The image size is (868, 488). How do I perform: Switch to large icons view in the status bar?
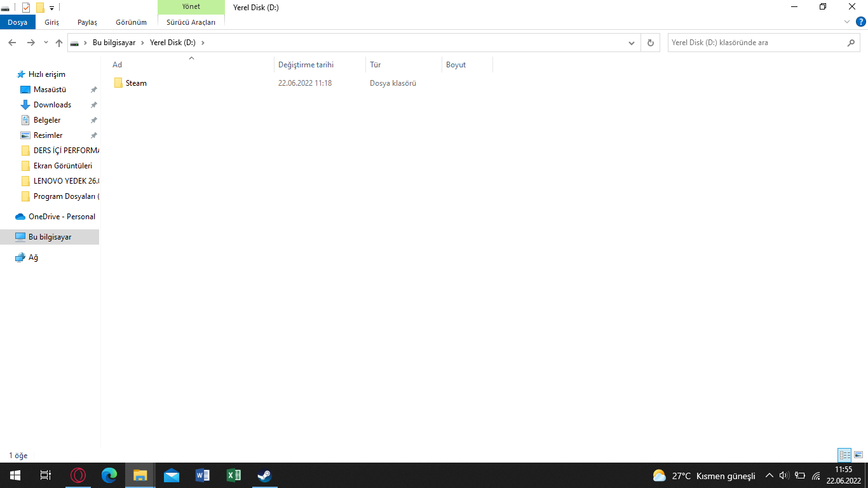coord(858,455)
